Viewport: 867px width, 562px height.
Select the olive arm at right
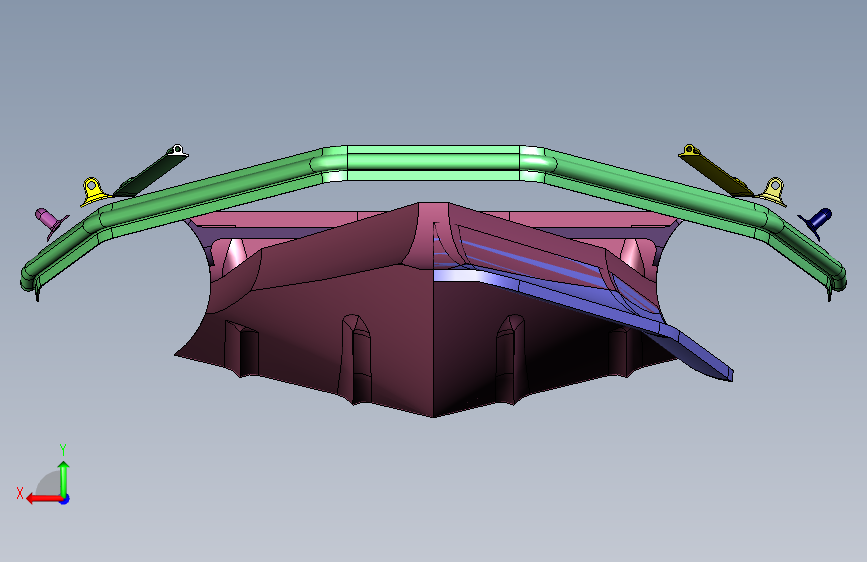[x=715, y=170]
